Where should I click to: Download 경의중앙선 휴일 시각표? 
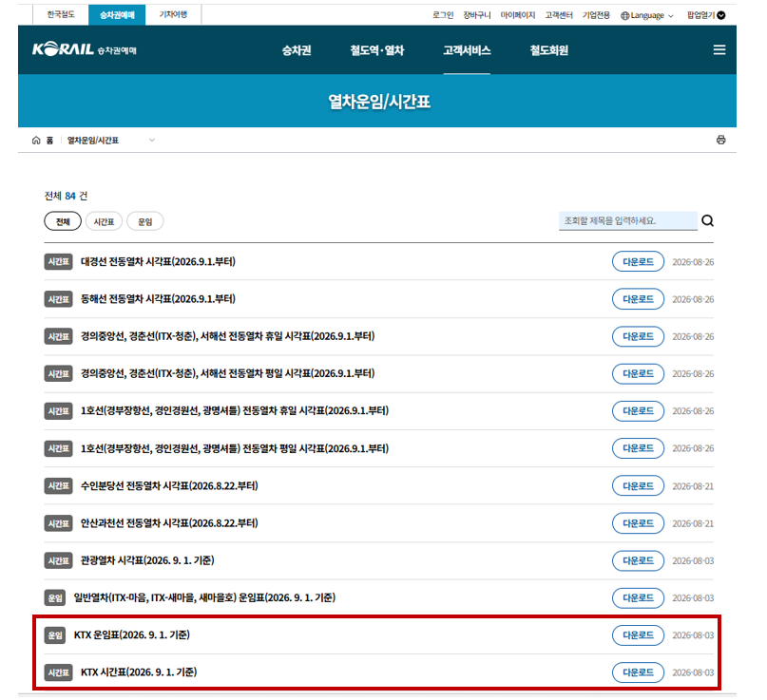[638, 336]
